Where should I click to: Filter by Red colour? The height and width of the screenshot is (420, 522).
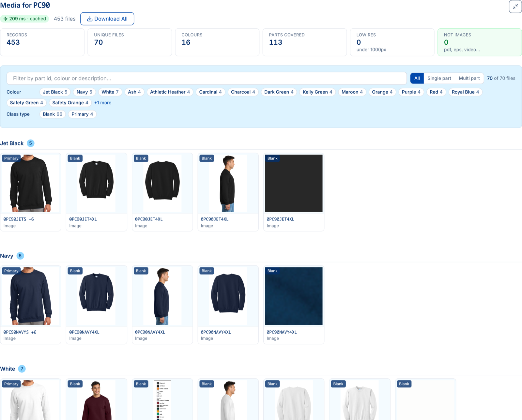click(436, 92)
